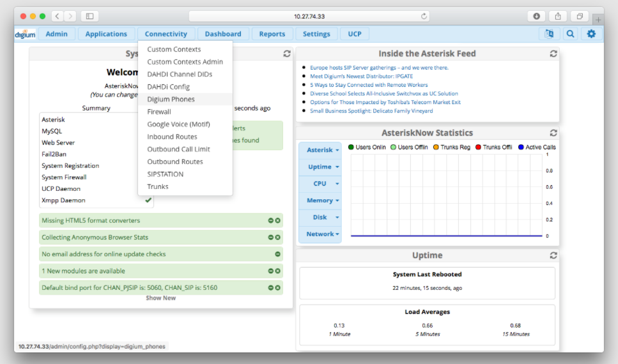Select Custom Contexts from Connectivity menu
The width and height of the screenshot is (618, 364).
click(x=185, y=49)
